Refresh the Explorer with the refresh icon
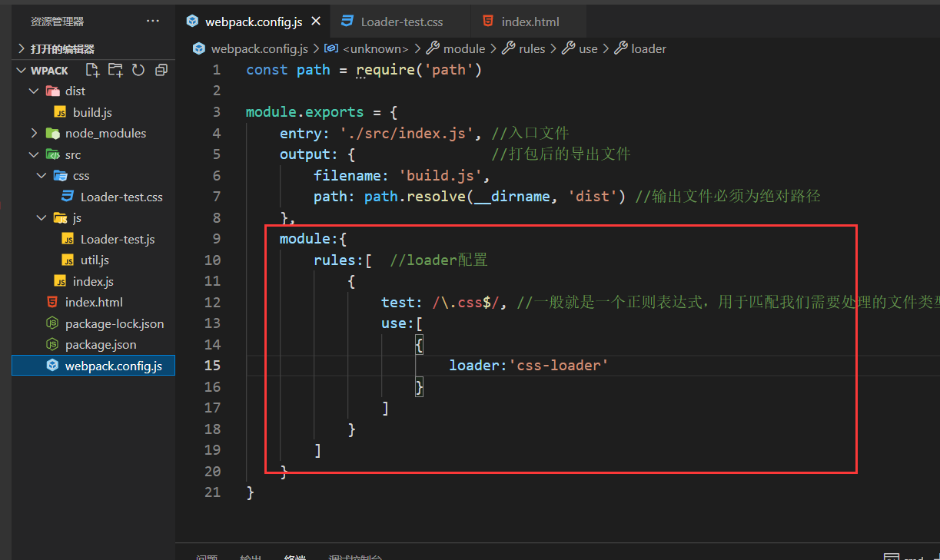Viewport: 940px width, 560px height. (138, 70)
